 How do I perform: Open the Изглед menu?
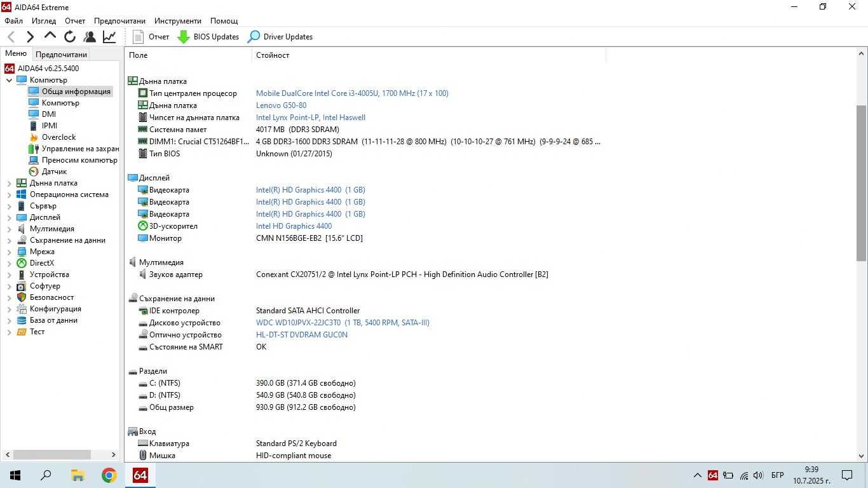coord(44,21)
